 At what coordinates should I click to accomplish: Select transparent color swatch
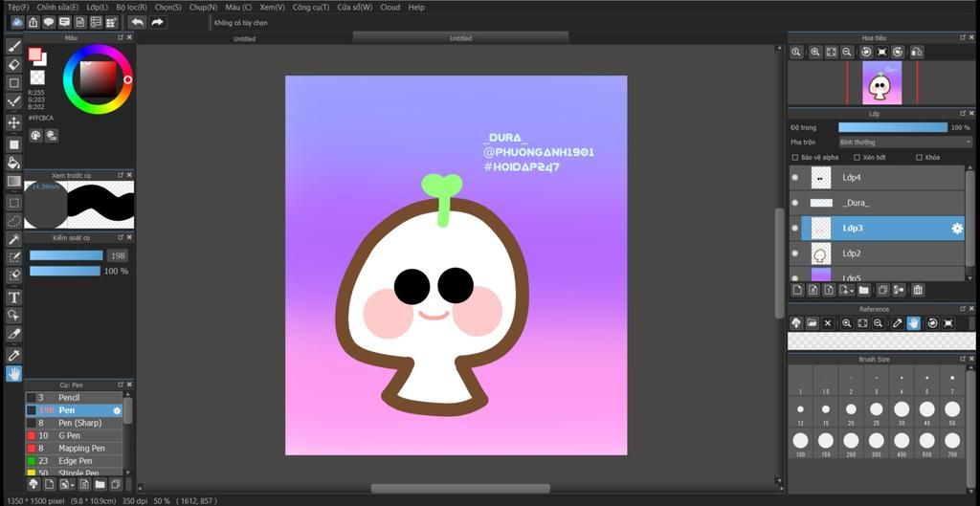point(37,77)
